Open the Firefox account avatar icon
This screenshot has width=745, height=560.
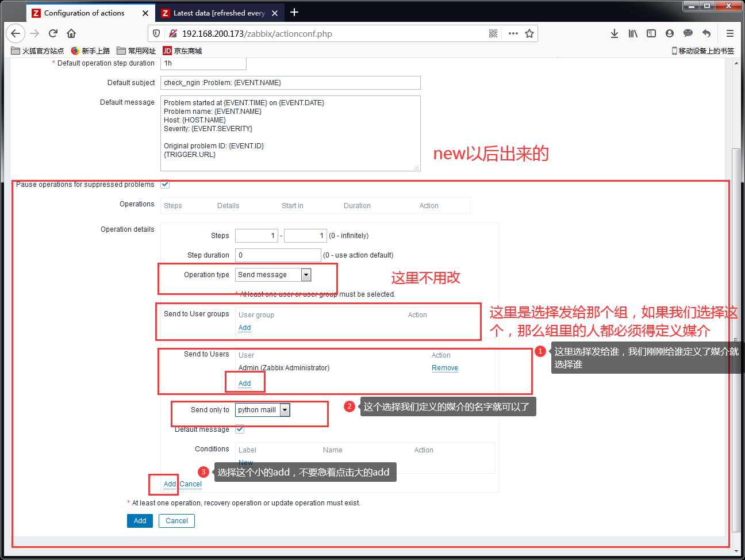point(670,33)
